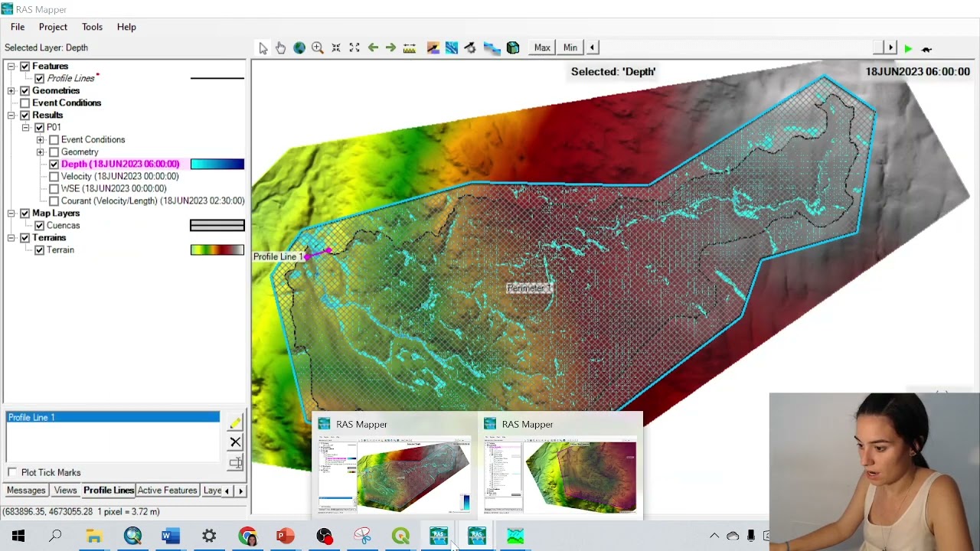Enable the Courant result layer

[x=54, y=201]
